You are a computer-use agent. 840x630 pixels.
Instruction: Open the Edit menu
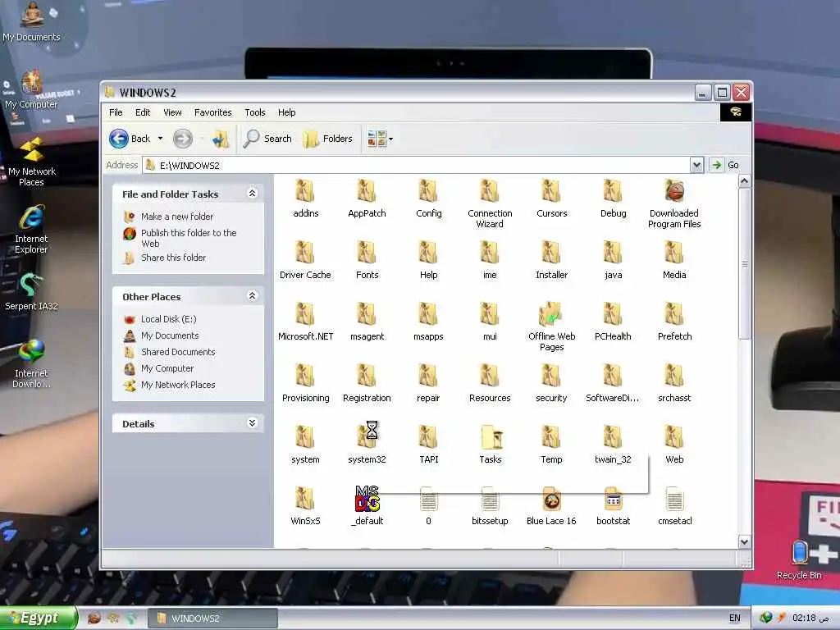(x=143, y=112)
